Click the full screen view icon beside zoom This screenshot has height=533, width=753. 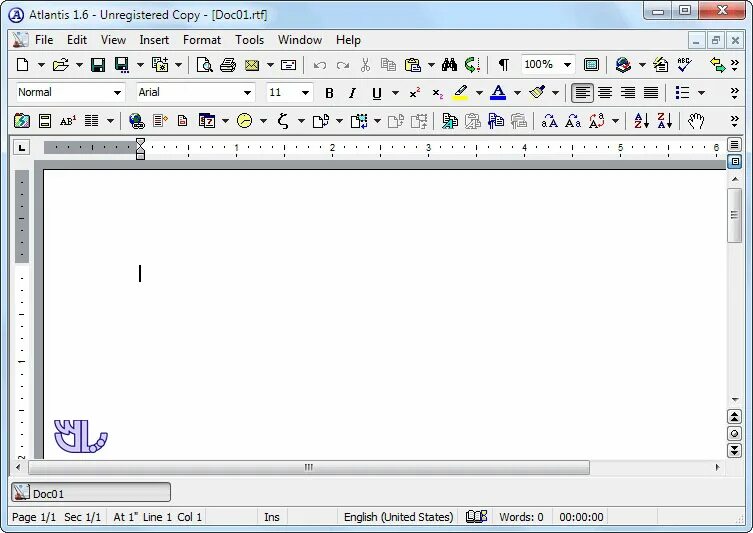point(591,64)
